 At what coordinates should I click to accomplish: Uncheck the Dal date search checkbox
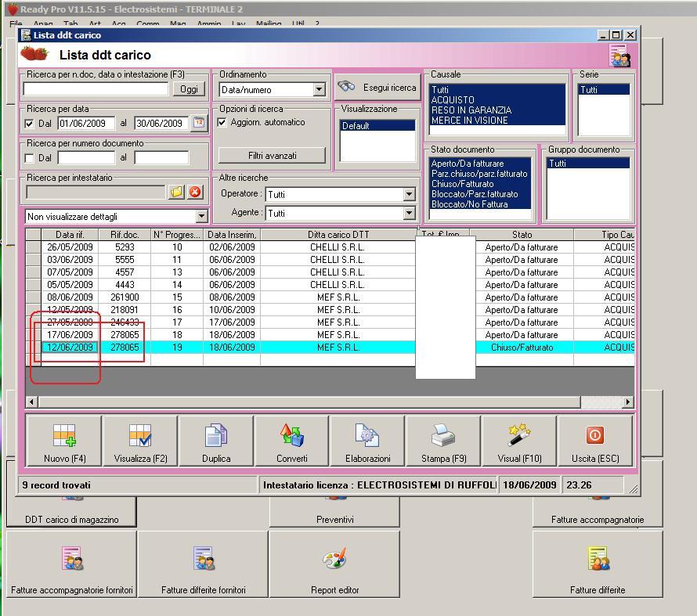pyautogui.click(x=30, y=124)
